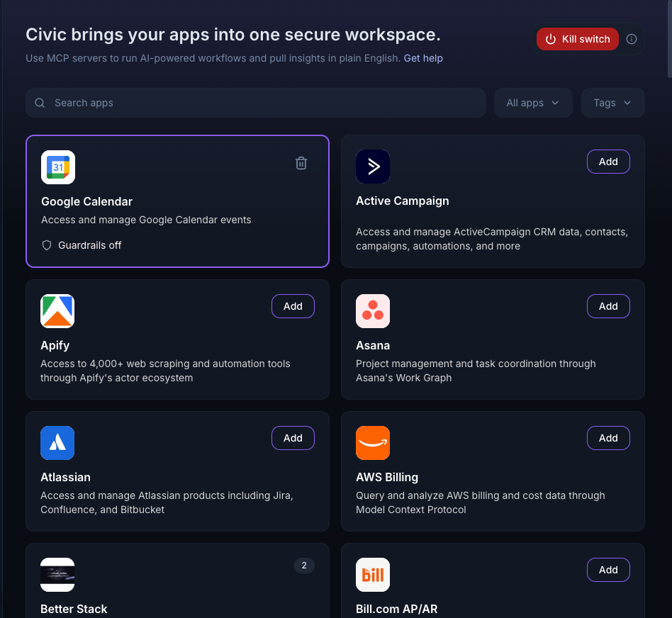This screenshot has width=672, height=618.
Task: Add the Active Campaign app
Action: [608, 162]
